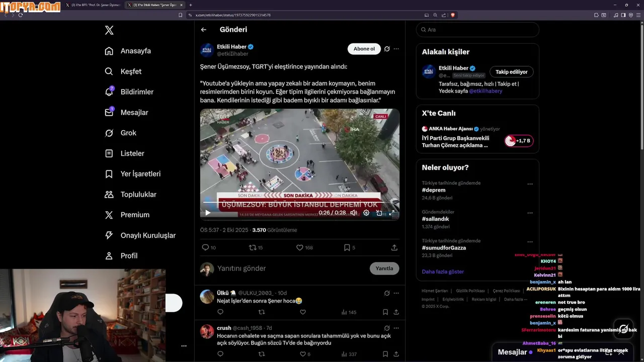Open a new browser tab
This screenshot has width=644, height=362.
click(190, 5)
